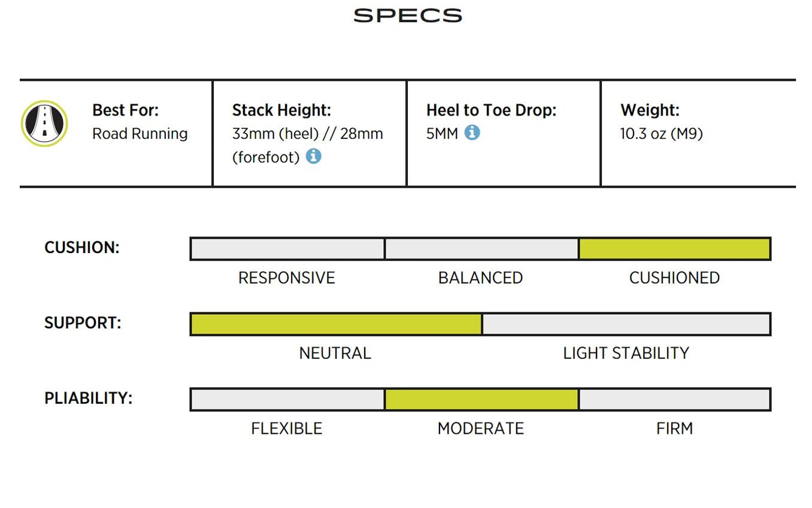Click the PLIABILITY row label

[x=89, y=399]
